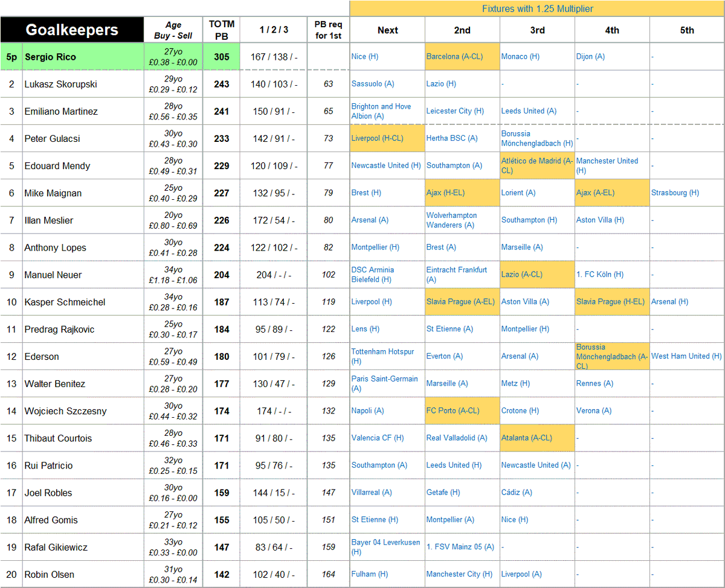Open the Slavia Prague (H-EL) link
The width and height of the screenshot is (725, 588).
coord(610,302)
